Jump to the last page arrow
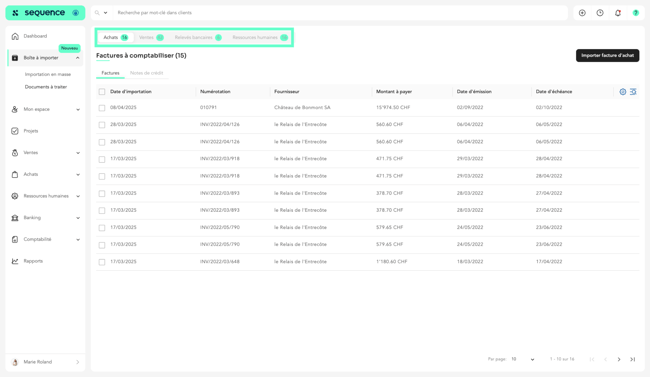This screenshot has height=377, width=650. coord(633,359)
